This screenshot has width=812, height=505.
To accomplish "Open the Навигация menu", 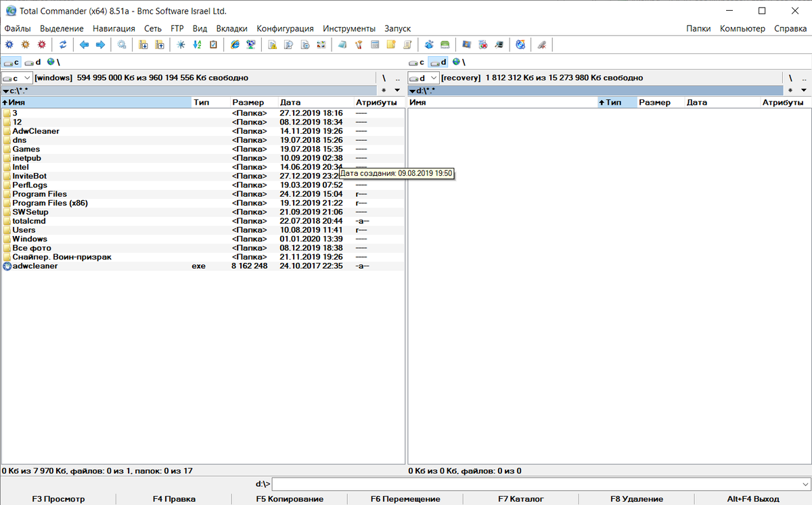I will point(114,28).
